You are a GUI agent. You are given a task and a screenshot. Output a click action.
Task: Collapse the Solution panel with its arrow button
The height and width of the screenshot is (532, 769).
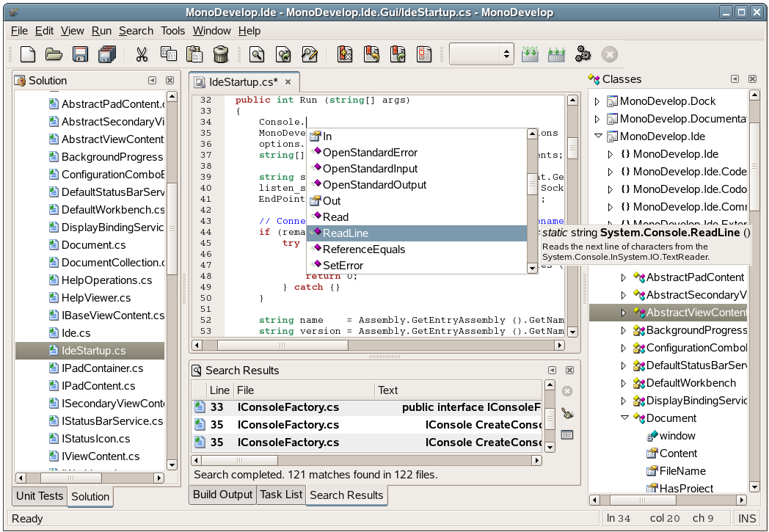152,81
